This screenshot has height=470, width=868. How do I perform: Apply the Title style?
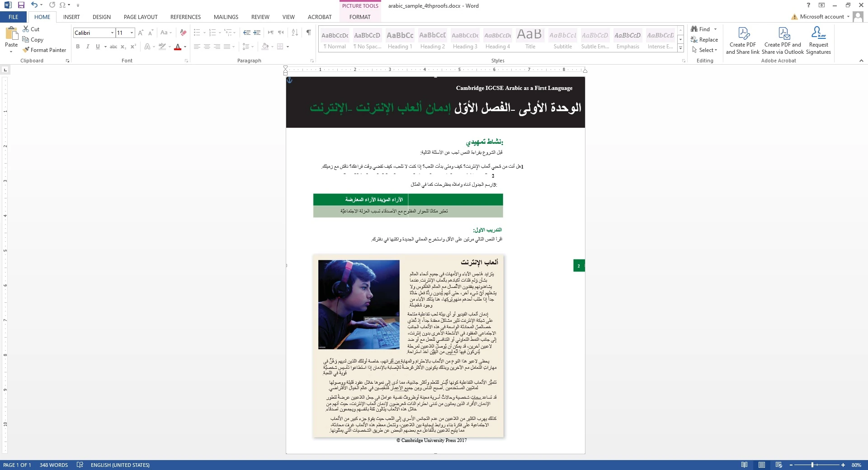click(x=530, y=40)
